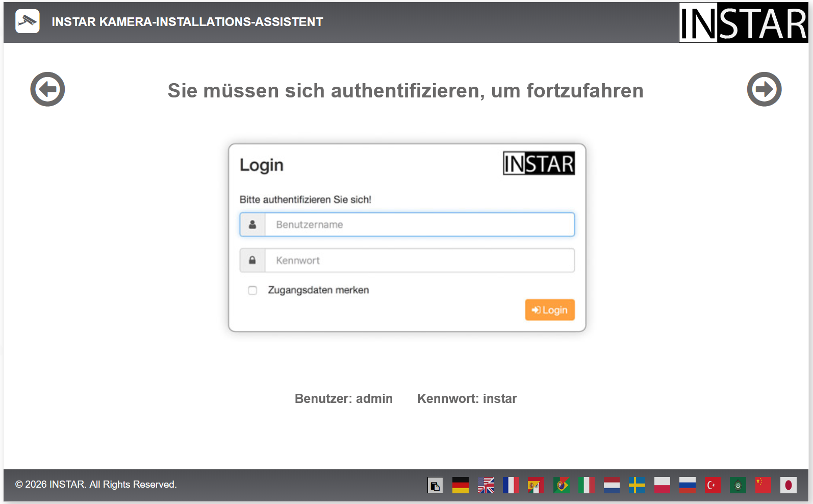
Task: Click the text "Bitte authentifizieren Sie sich!"
Action: coord(306,199)
